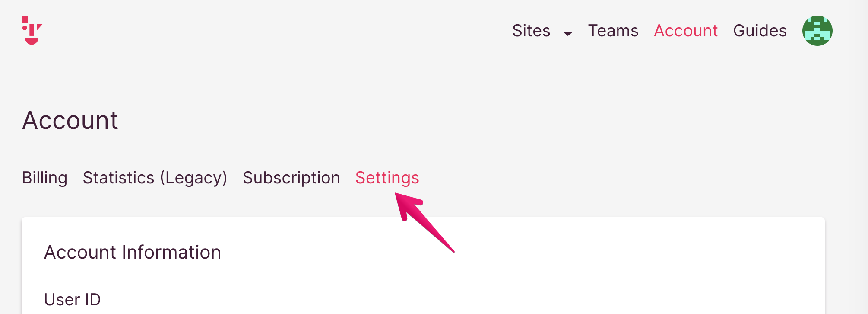Screen dimensions: 868x314
Task: Click the User ID field label
Action: (x=73, y=300)
